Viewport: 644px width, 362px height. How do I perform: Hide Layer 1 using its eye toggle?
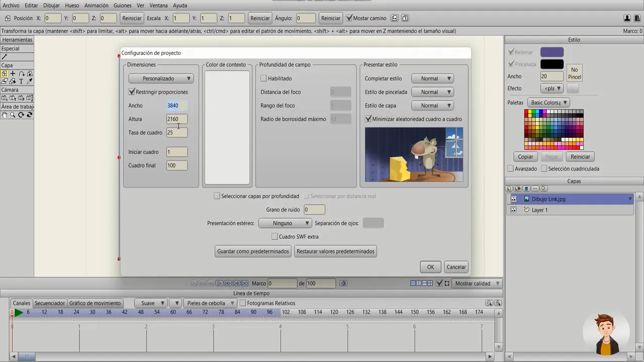513,210
